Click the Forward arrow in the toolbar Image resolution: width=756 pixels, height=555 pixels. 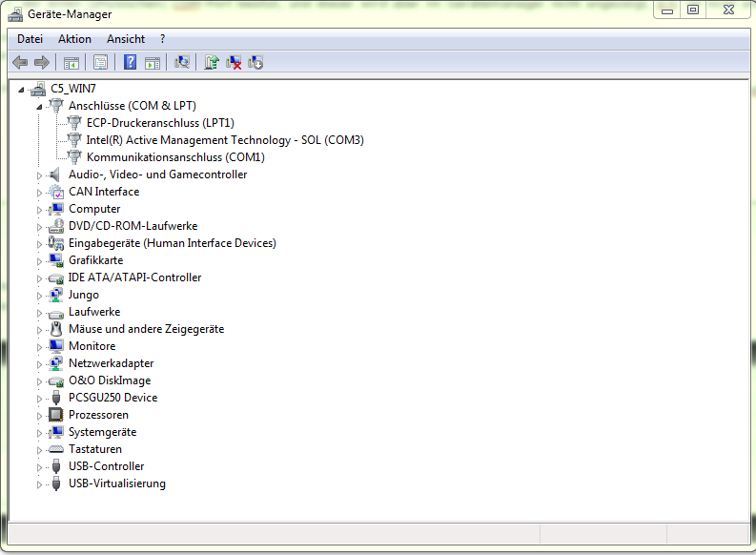[x=42, y=62]
